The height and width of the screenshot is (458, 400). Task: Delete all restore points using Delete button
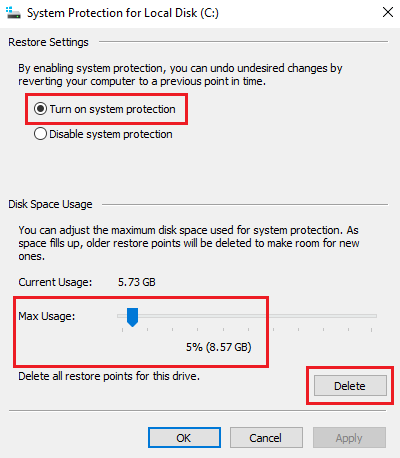coord(350,386)
